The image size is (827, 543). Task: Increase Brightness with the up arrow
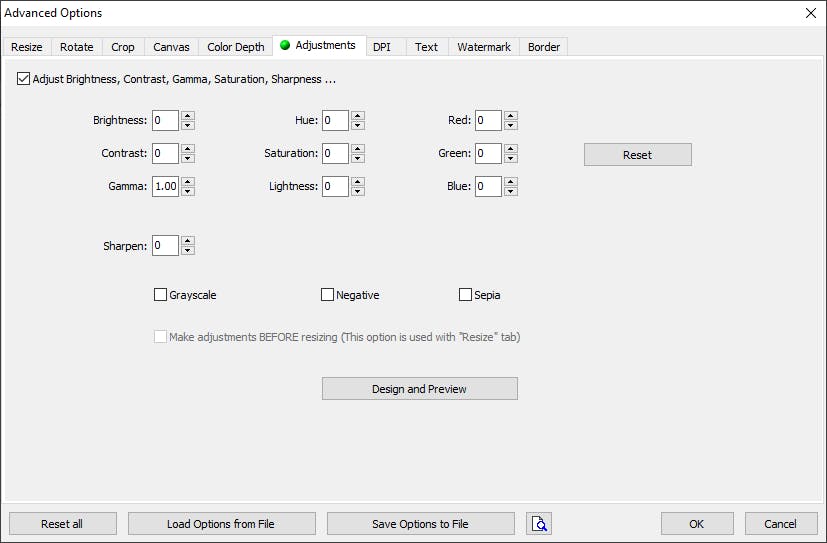pyautogui.click(x=188, y=116)
